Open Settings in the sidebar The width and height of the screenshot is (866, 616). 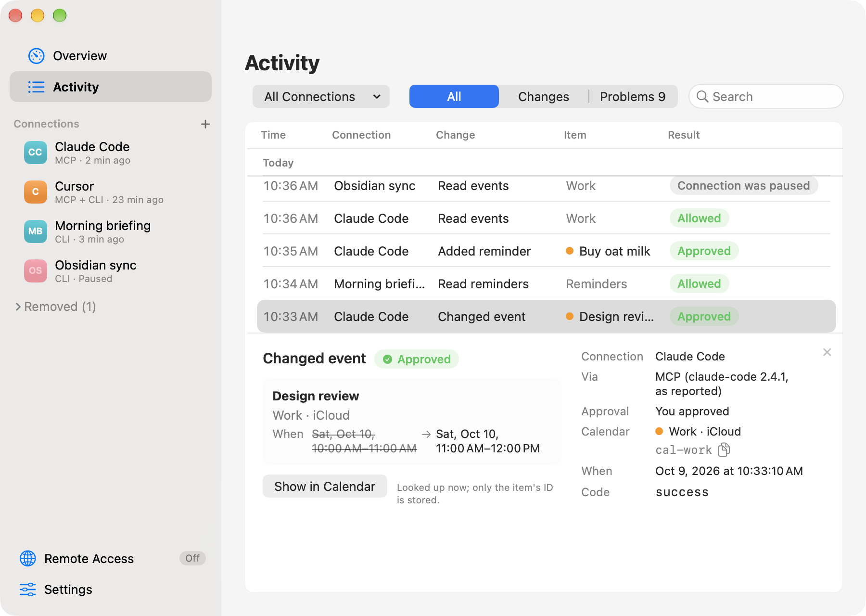pyautogui.click(x=111, y=590)
